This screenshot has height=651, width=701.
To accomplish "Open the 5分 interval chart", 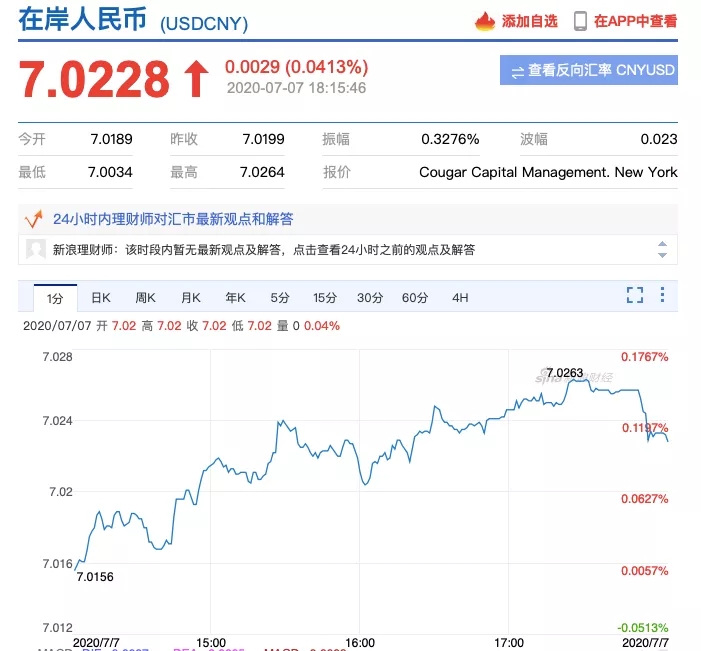I will coord(279,298).
